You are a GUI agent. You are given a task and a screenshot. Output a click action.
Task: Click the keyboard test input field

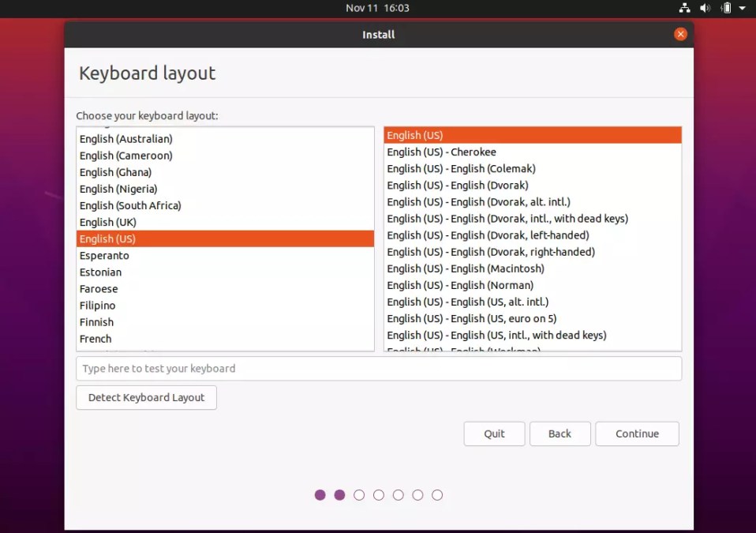(x=379, y=368)
